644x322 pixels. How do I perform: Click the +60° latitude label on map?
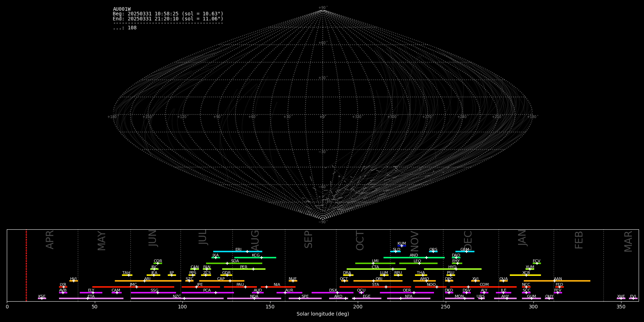click(323, 43)
